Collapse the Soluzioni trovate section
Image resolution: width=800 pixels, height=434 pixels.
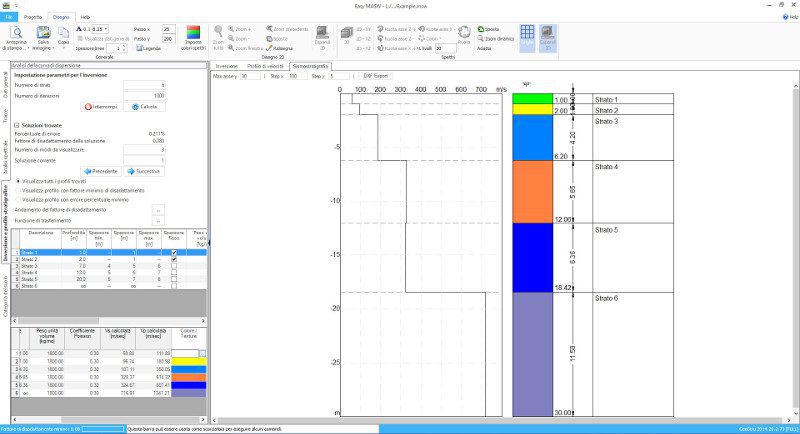17,124
